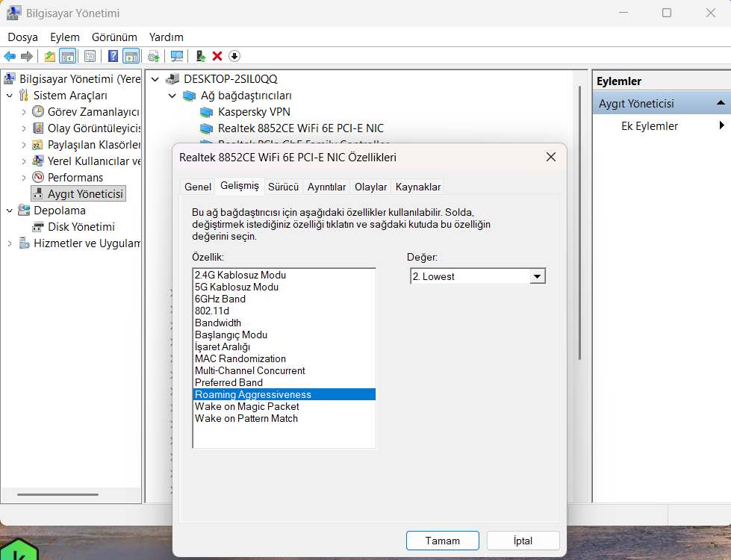Select the Preferred Band property
The image size is (731, 560).
[284, 383]
